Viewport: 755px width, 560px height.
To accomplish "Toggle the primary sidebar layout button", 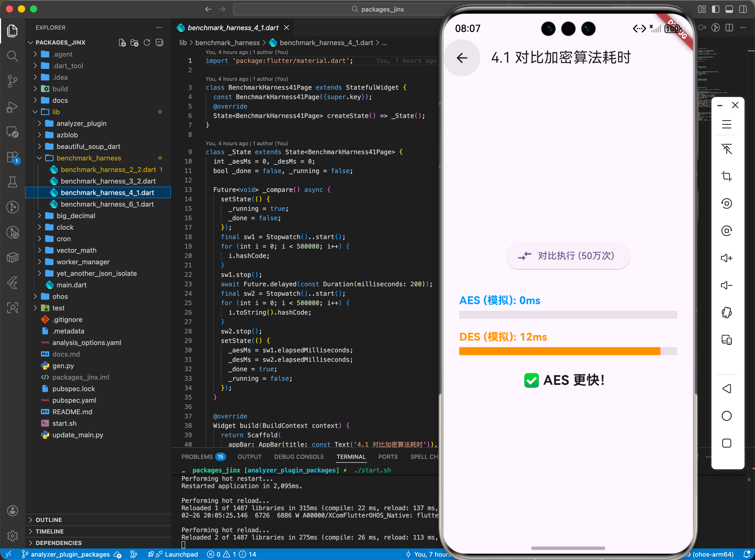I will pos(715,9).
